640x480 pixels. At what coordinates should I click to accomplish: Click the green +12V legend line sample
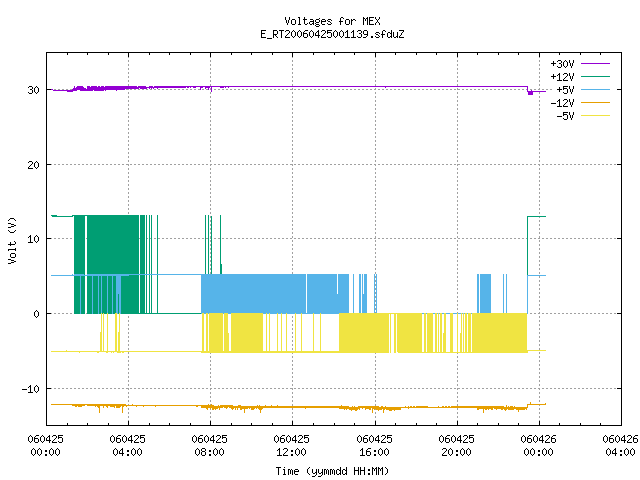[x=595, y=76]
